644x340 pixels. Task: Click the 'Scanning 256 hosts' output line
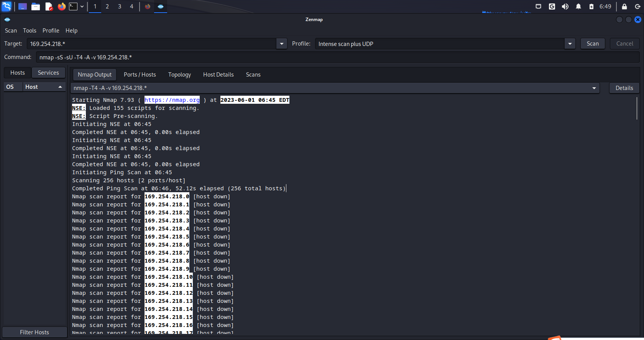point(129,180)
